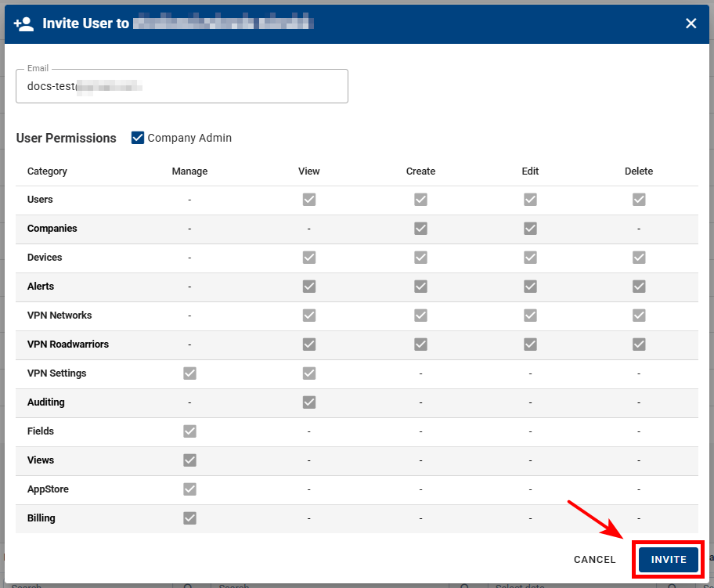Toggle the Companies Create permission checkbox
Image resolution: width=714 pixels, height=588 pixels.
[420, 229]
